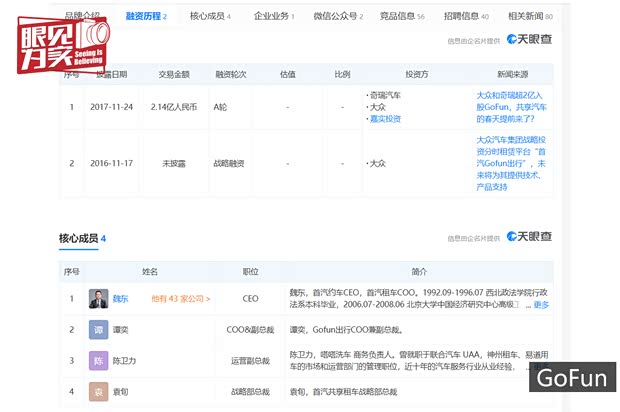Switch to the 核心成员 tab

click(x=210, y=16)
